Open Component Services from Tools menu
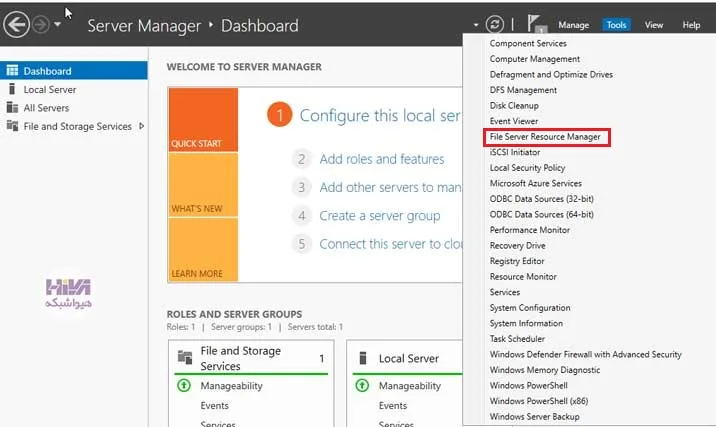 click(528, 43)
